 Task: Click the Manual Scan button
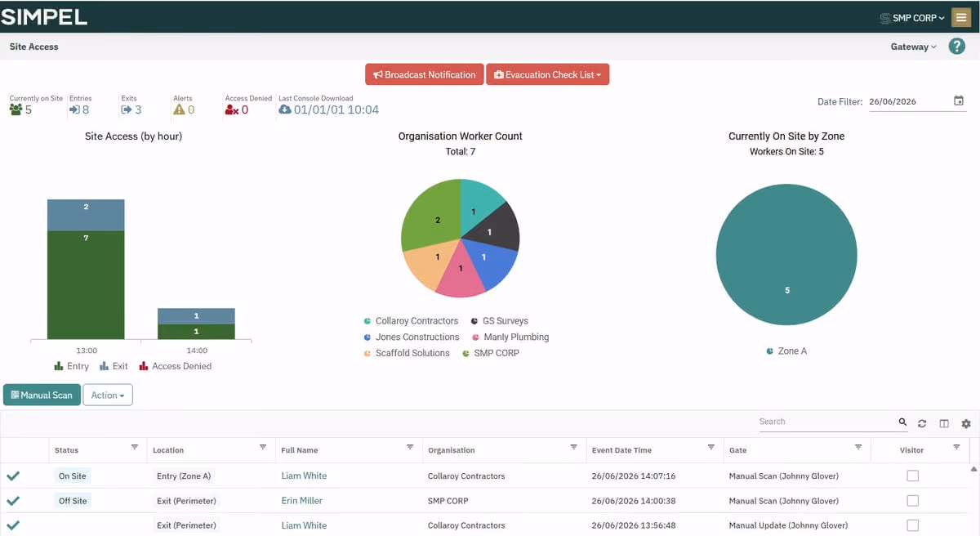tap(42, 395)
